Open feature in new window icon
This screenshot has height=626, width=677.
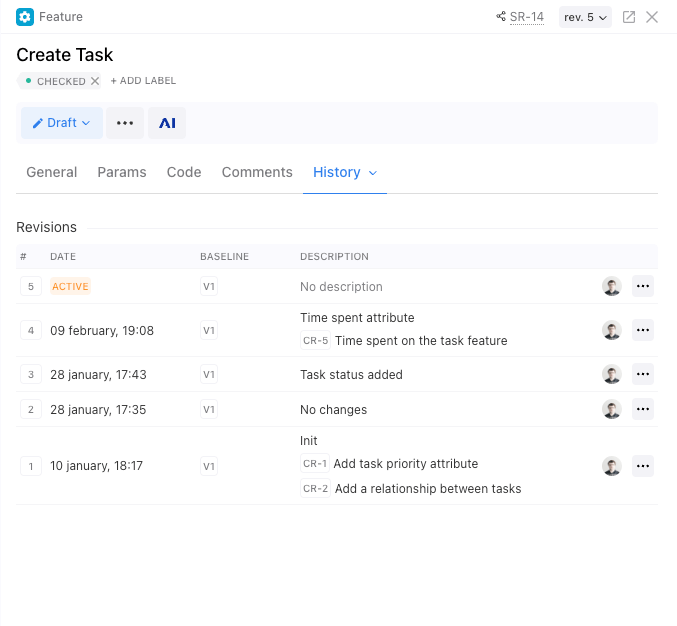point(629,17)
